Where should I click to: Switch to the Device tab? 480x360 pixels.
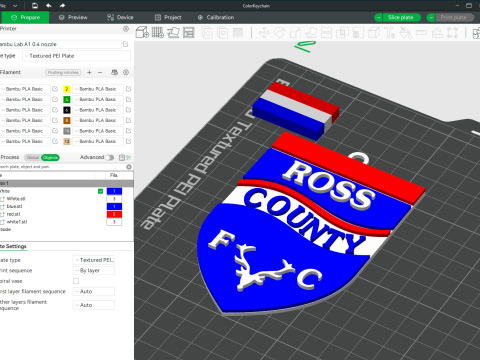click(x=120, y=17)
